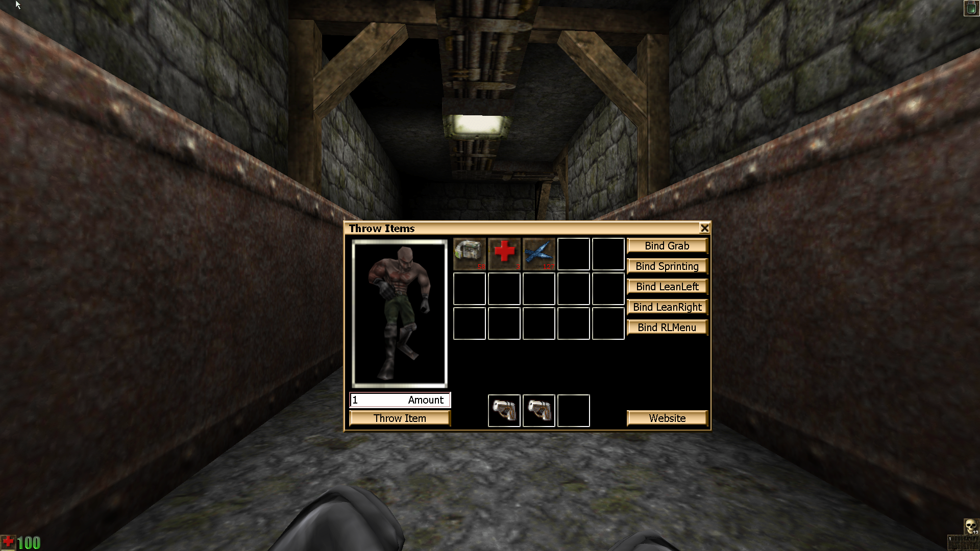
Task: Click the red cross health icon
Action: pos(504,253)
